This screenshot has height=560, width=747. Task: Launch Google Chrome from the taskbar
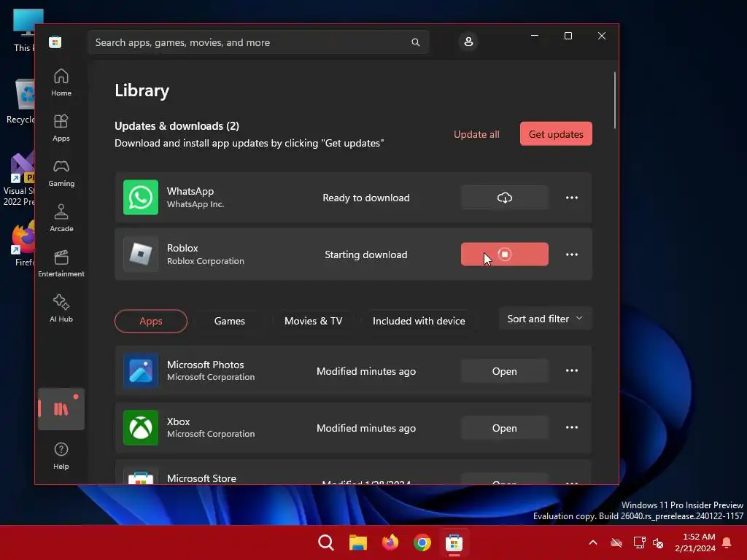422,542
